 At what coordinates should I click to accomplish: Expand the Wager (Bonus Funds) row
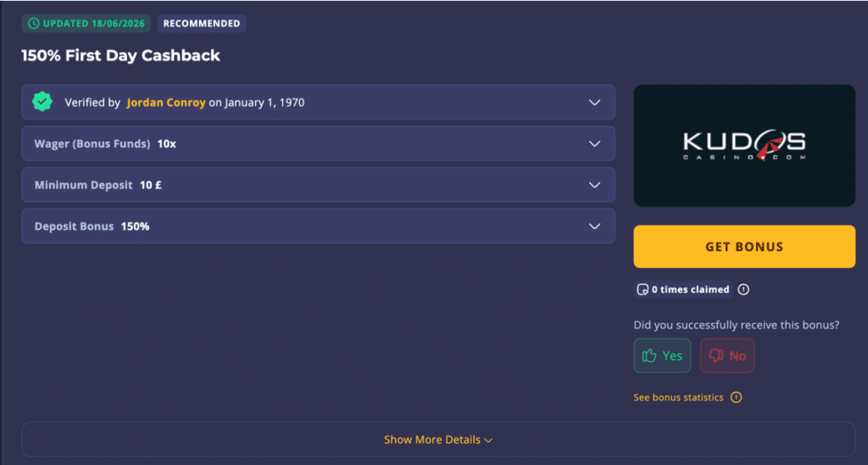tap(319, 143)
